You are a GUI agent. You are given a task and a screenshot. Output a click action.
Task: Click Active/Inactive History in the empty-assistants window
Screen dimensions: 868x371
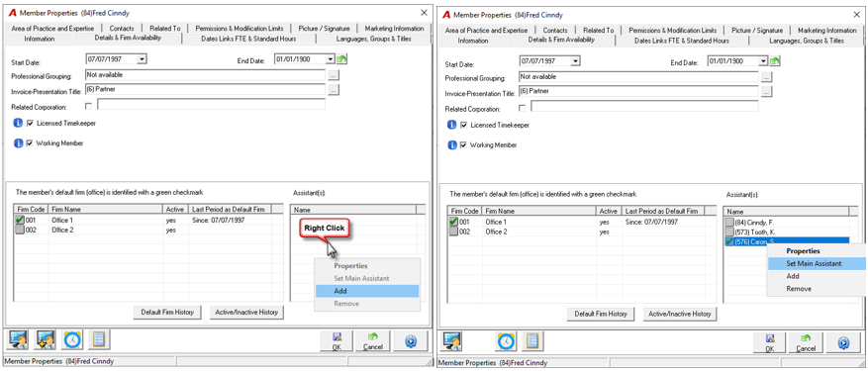click(246, 313)
